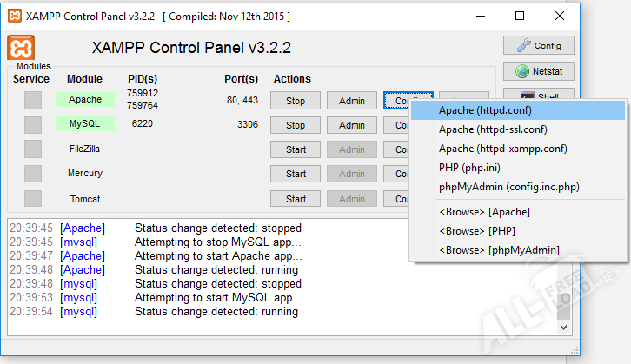Click the XAMPP orange logo icon
The image size is (631, 364).
click(x=21, y=47)
